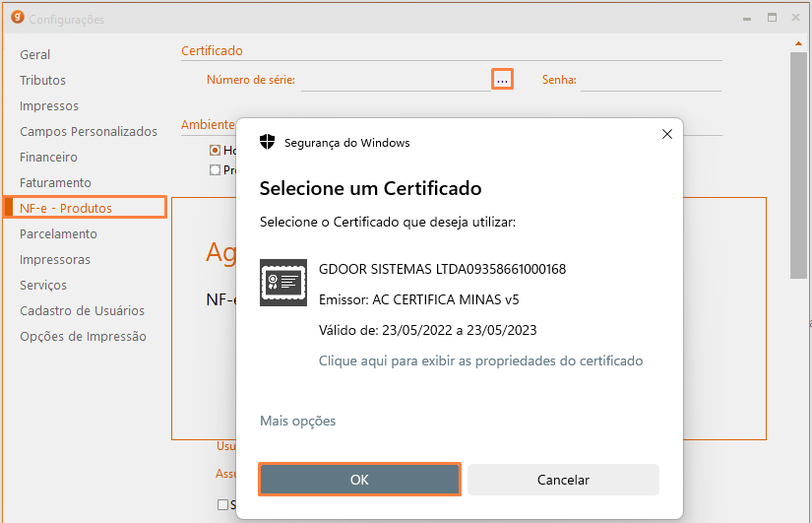Viewport: 812px width, 523px height.
Task: Open the Geral settings section
Action: click(35, 54)
